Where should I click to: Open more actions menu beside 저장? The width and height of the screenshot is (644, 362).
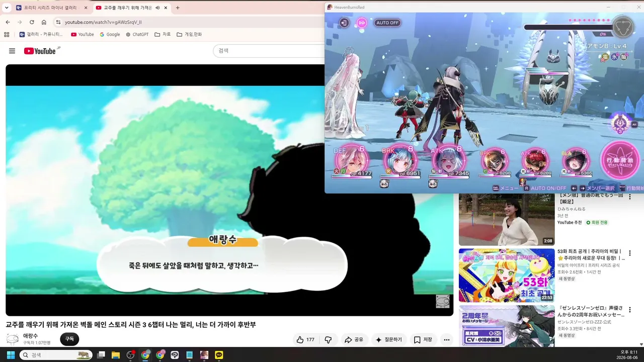click(446, 340)
